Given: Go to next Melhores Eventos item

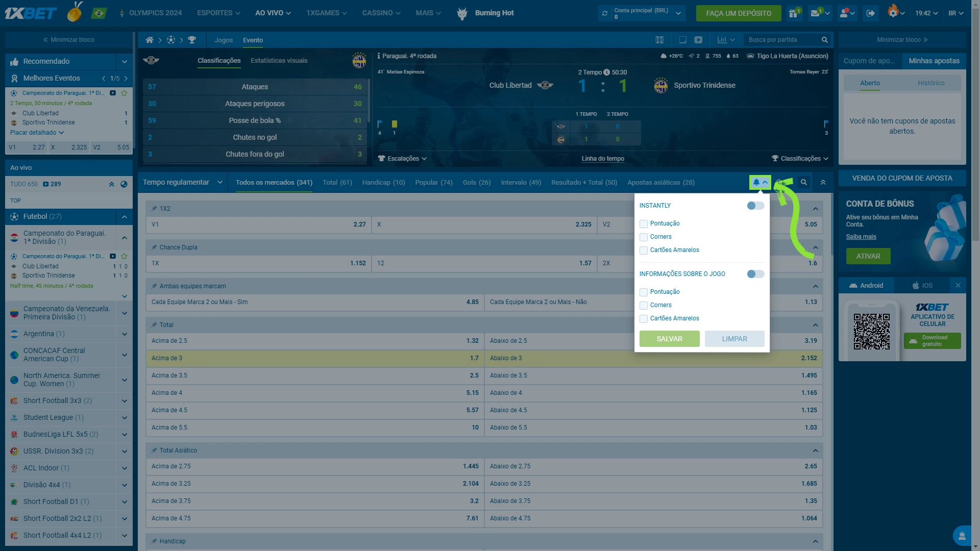Looking at the screenshot, I should pyautogui.click(x=126, y=79).
